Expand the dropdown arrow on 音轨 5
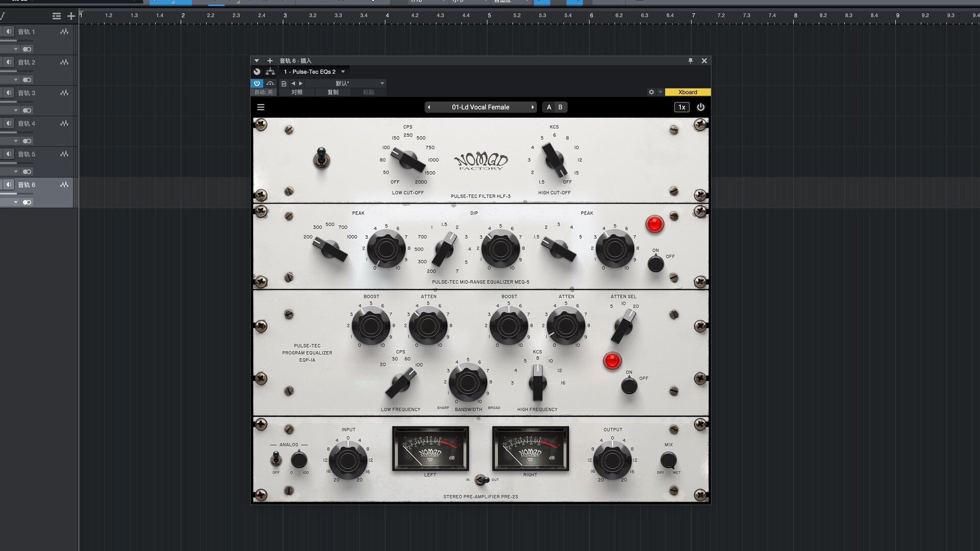The image size is (980, 551). coord(16,172)
